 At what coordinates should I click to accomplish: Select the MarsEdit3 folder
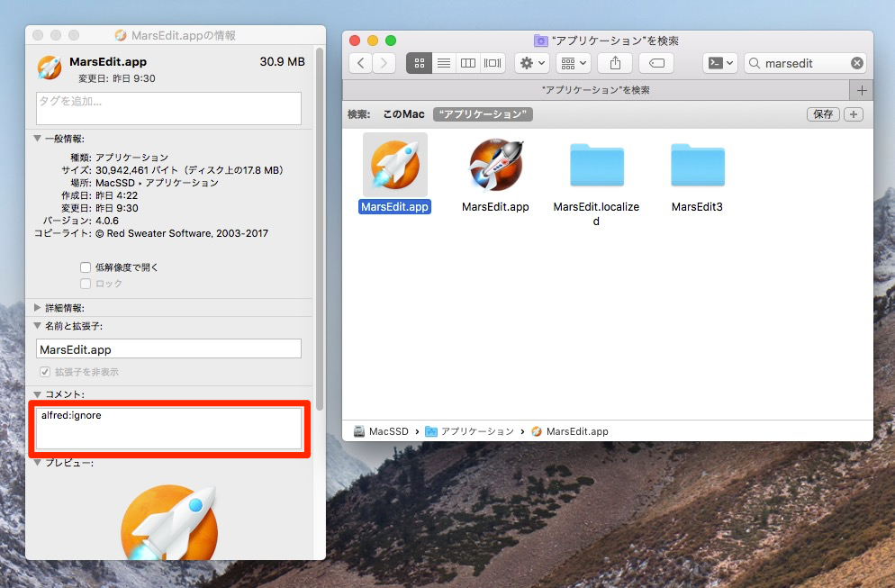(698, 165)
